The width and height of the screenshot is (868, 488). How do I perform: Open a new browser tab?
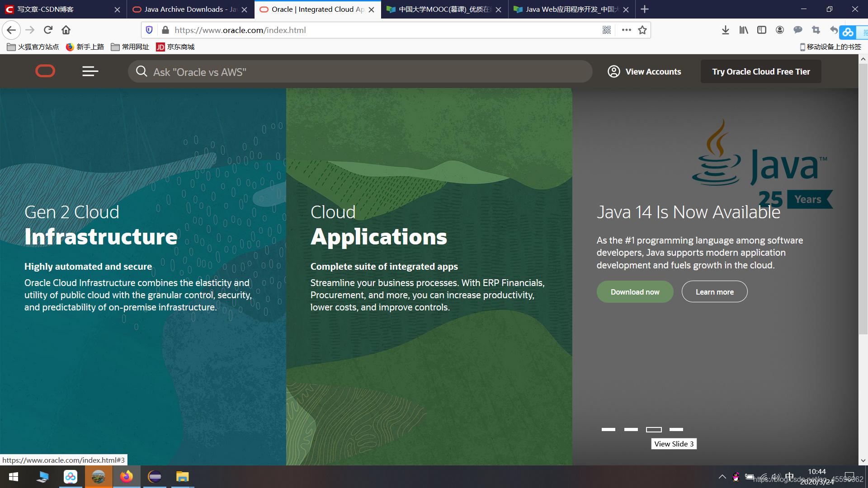645,9
